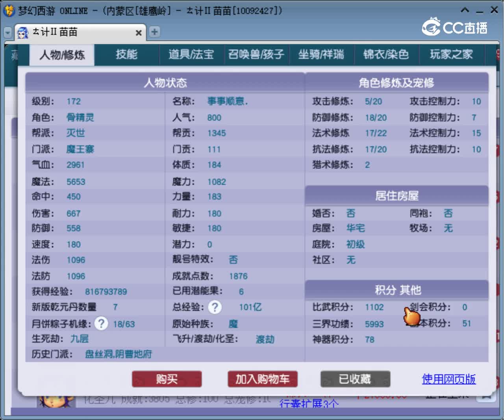The height and width of the screenshot is (420, 504).
Task: Minimize the 梦幻西游 ONLINE window
Action: point(480,12)
